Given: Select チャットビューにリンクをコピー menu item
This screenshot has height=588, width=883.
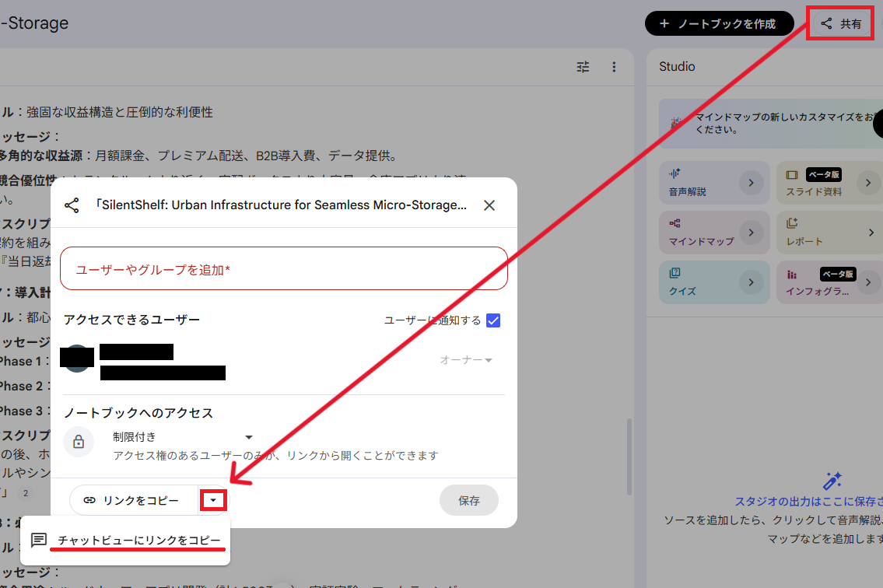Looking at the screenshot, I should tap(125, 540).
